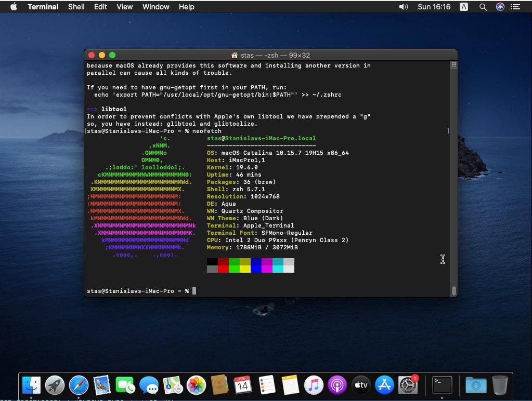
Task: Click the black color block in neofetch
Action: pos(212,262)
